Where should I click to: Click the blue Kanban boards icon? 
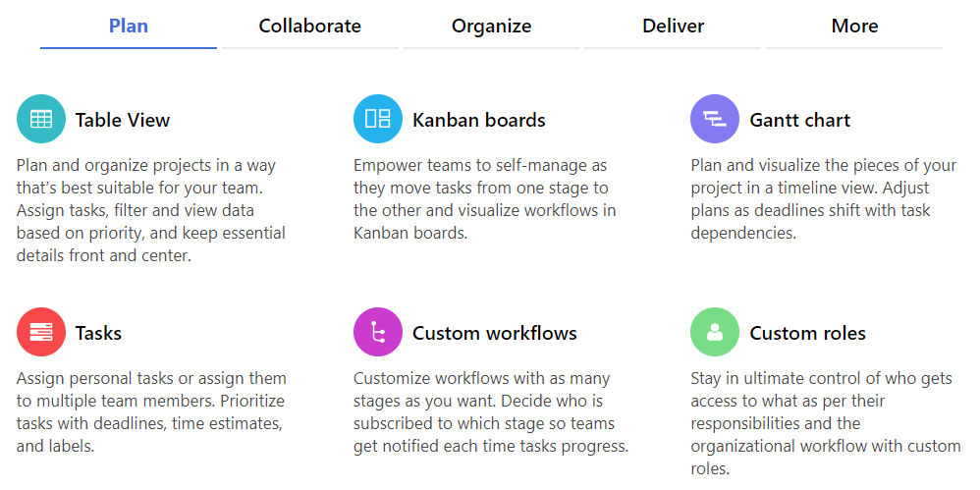(x=377, y=119)
